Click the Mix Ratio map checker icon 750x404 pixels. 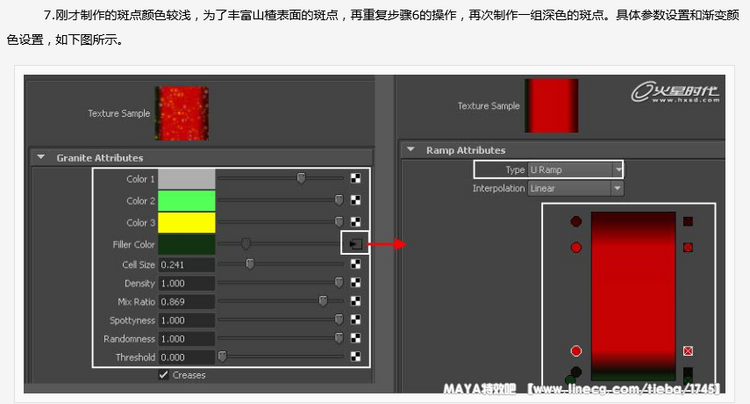click(355, 302)
